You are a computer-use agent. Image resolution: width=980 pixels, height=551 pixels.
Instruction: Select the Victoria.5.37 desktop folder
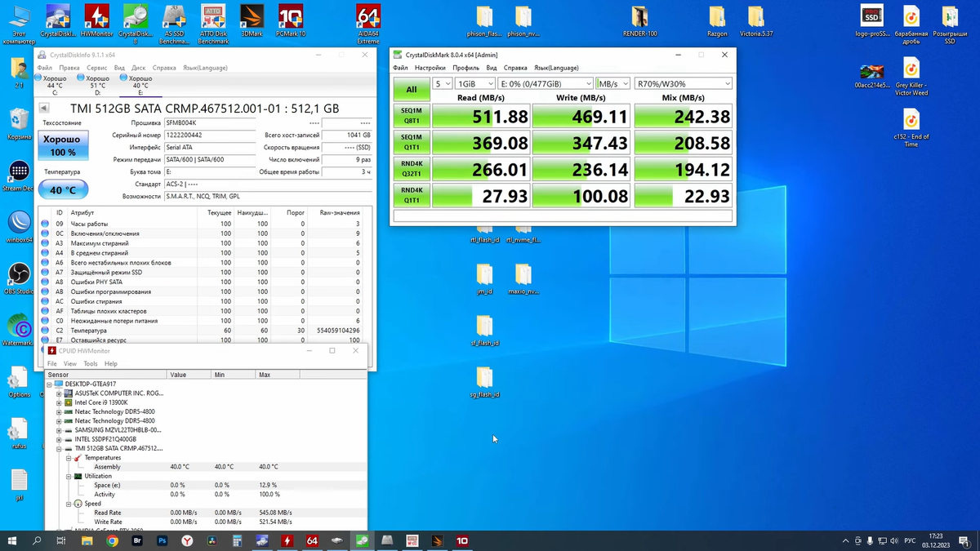[x=756, y=21]
